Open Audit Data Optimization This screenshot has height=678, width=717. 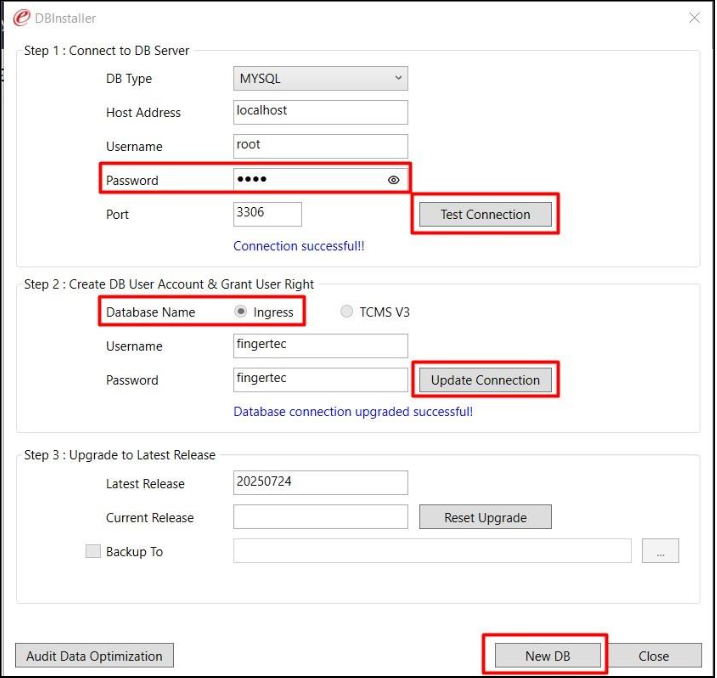[x=94, y=656]
